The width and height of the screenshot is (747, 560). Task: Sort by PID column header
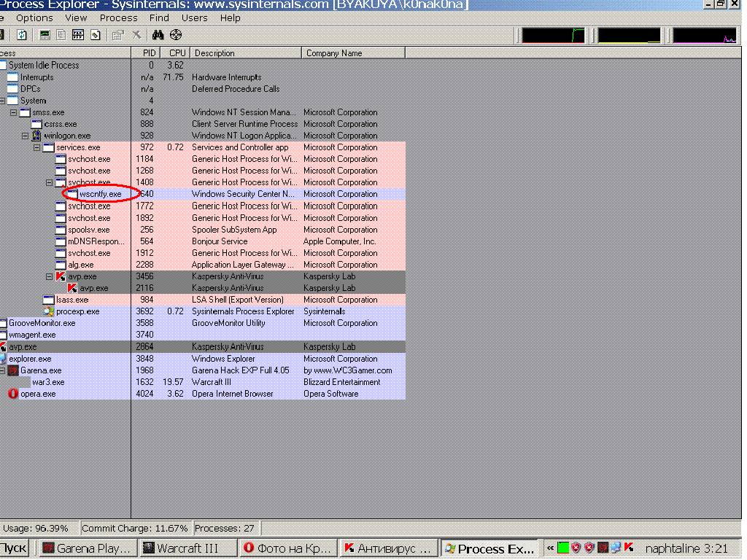coord(146,52)
